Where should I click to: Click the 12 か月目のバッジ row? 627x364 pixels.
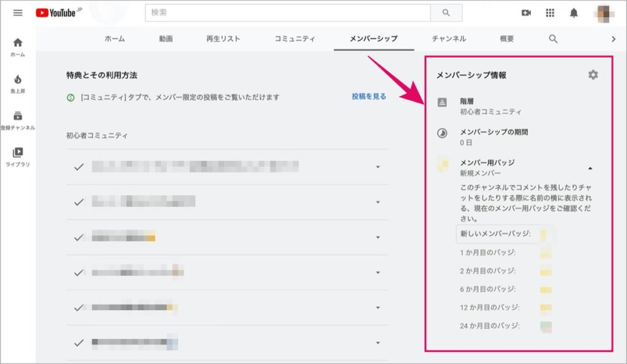506,308
